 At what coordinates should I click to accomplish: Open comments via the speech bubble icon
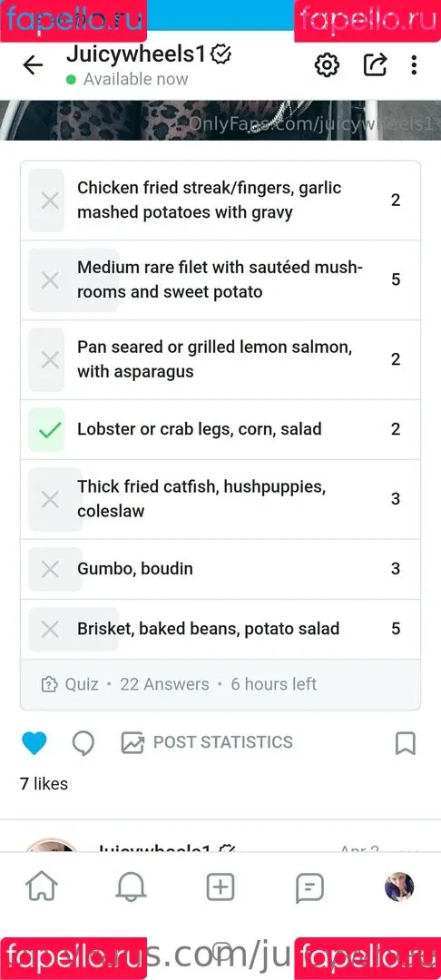83,742
